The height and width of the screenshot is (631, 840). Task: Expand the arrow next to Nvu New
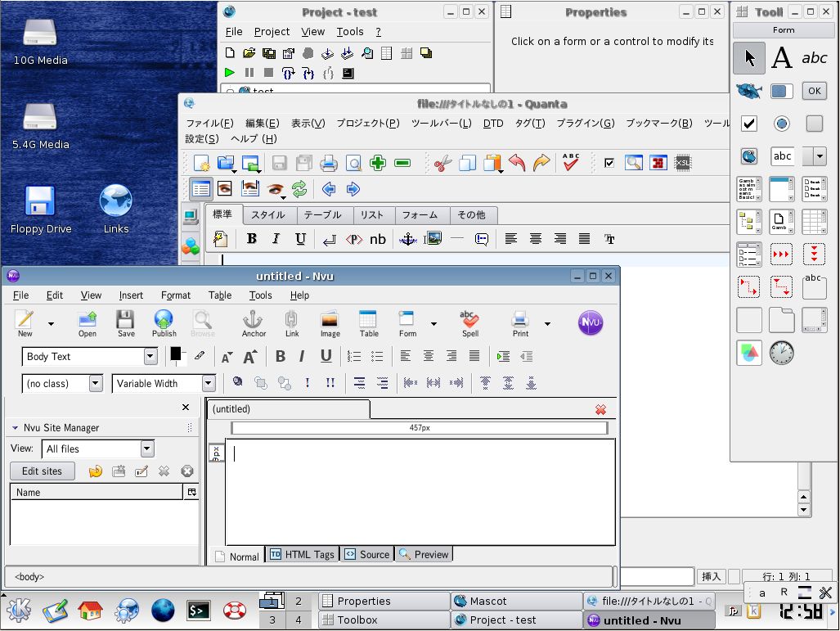coord(51,324)
